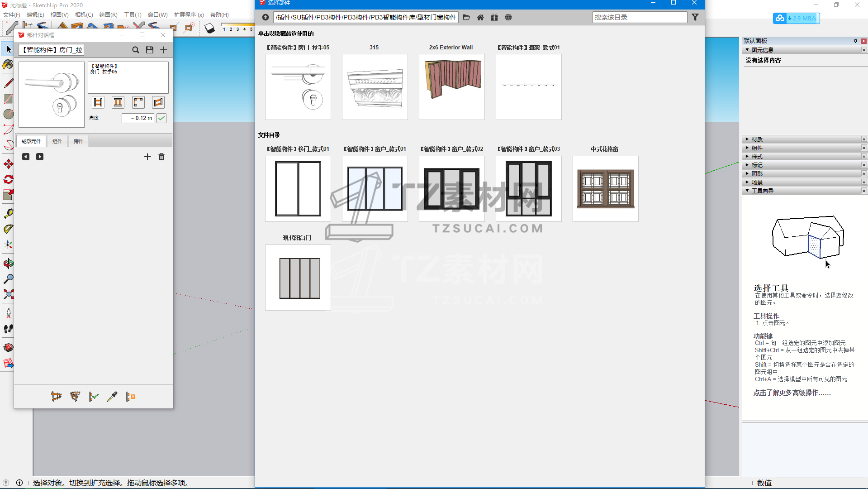Click the slanted frame button
Screen dimensions: 868x489
158,102
